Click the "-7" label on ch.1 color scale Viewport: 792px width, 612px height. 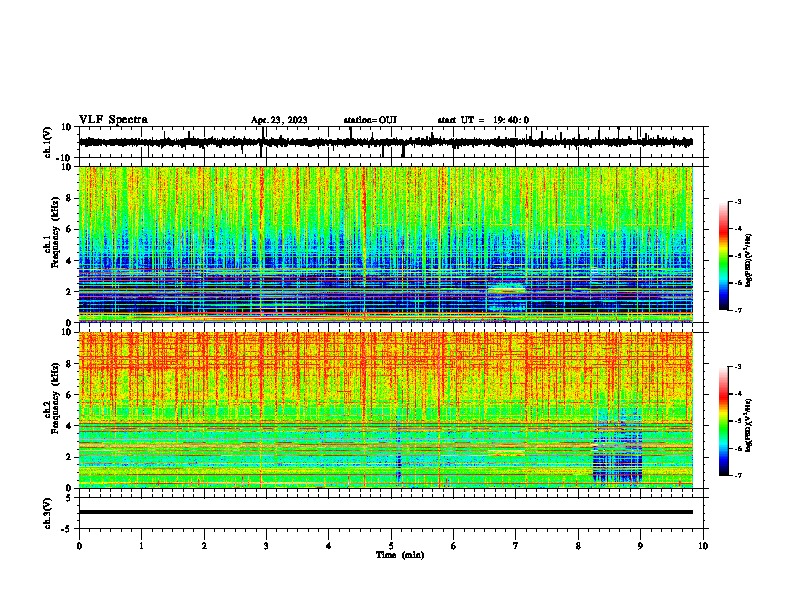coord(737,310)
